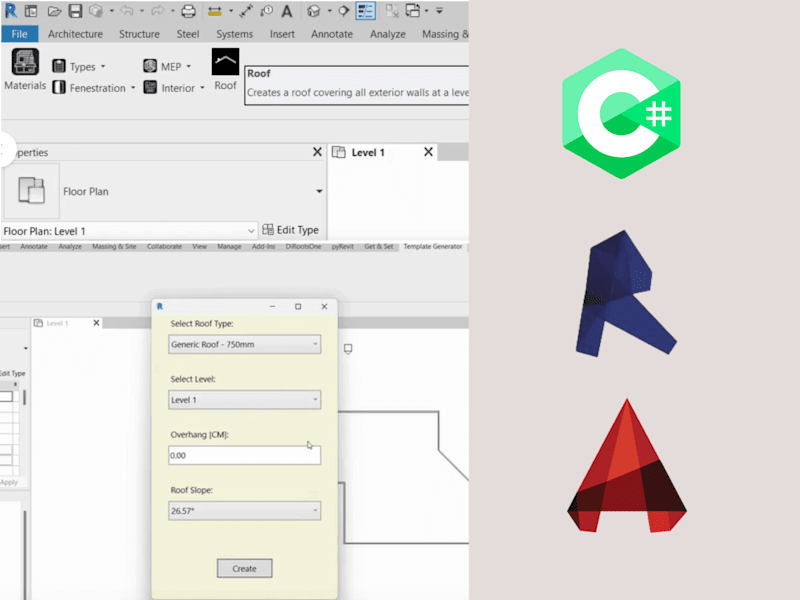Open the 3D view dropdown arrow next to house icon
The height and width of the screenshot is (600, 800).
[x=329, y=11]
